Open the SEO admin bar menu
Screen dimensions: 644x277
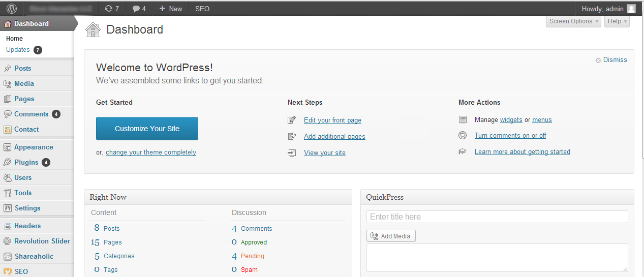(202, 9)
